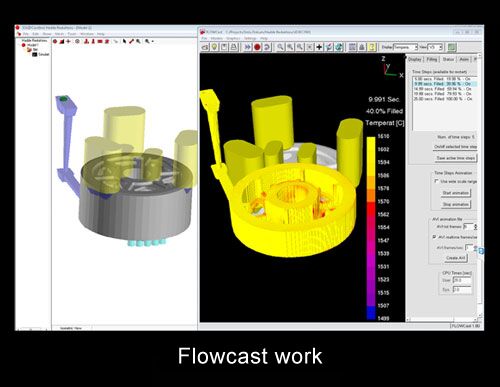Screen dimensions: 500x387
Task: Switch to the Status tab
Action: (x=448, y=59)
